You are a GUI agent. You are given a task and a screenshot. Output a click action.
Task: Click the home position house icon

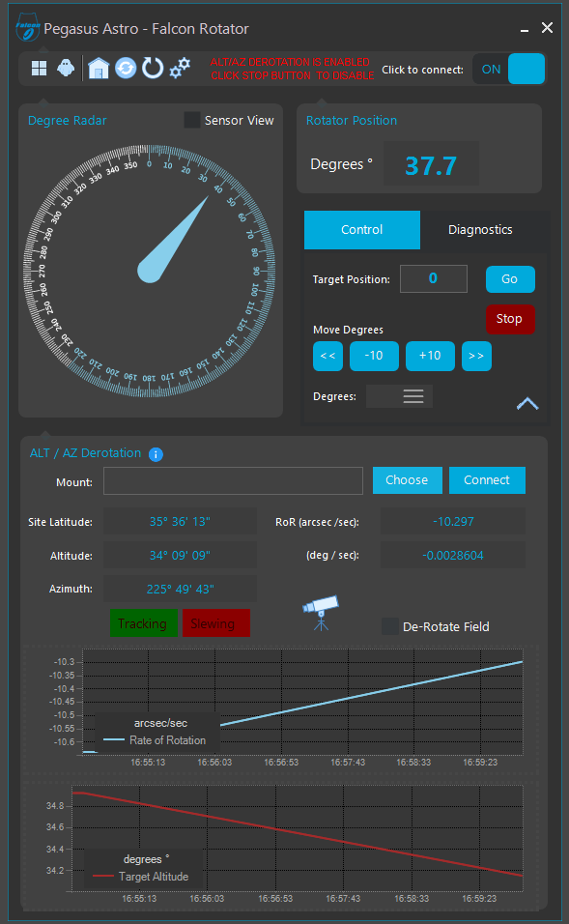(99, 69)
